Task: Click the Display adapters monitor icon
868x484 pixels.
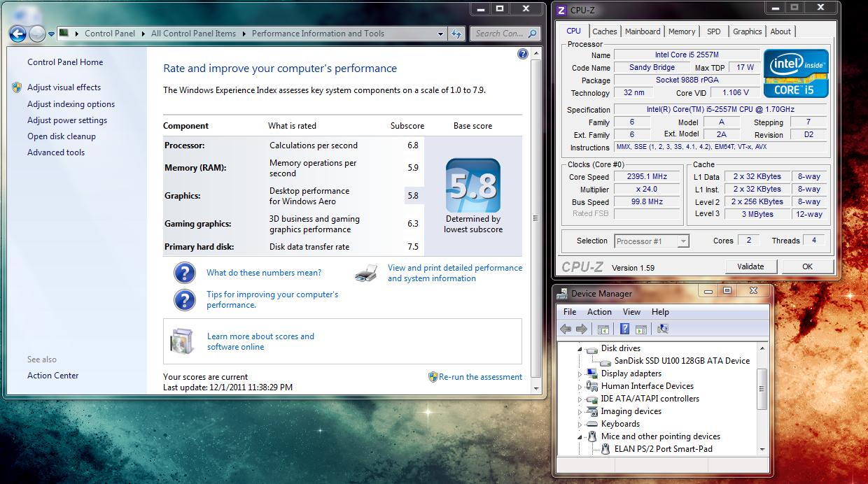Action: pyautogui.click(x=592, y=373)
